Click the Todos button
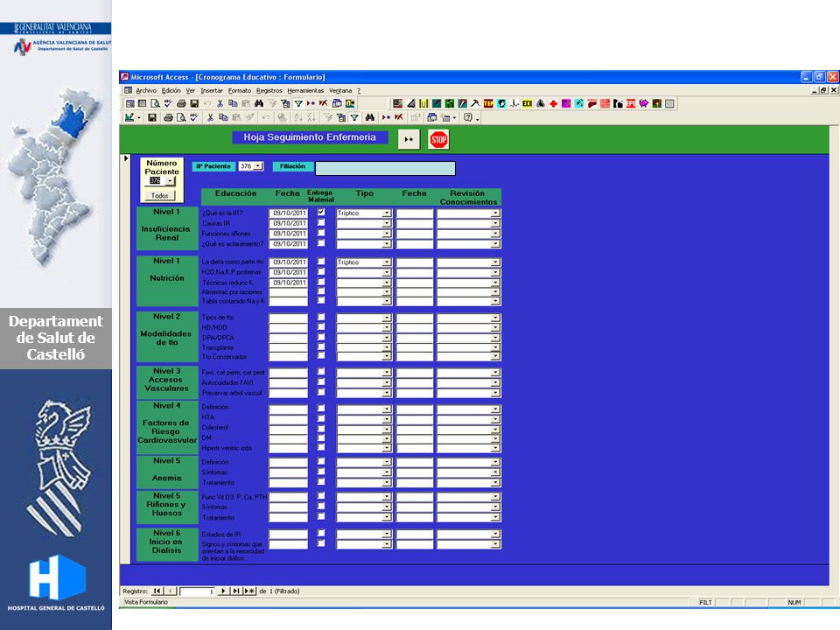The image size is (840, 630). click(x=159, y=195)
